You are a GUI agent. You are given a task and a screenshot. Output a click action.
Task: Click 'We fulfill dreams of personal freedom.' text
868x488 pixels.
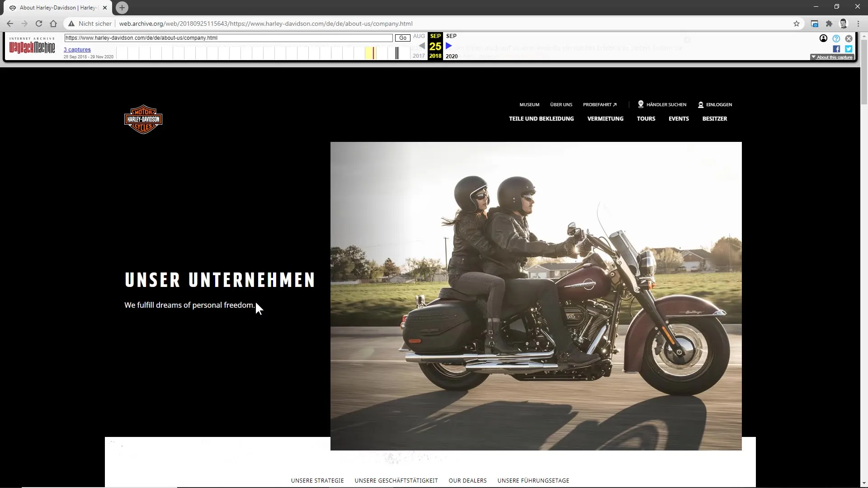(190, 305)
